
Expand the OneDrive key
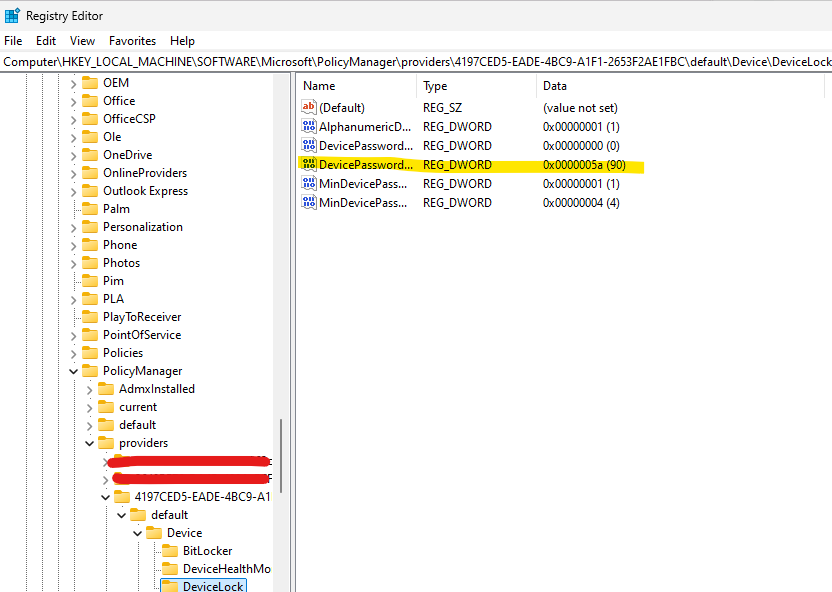[73, 155]
